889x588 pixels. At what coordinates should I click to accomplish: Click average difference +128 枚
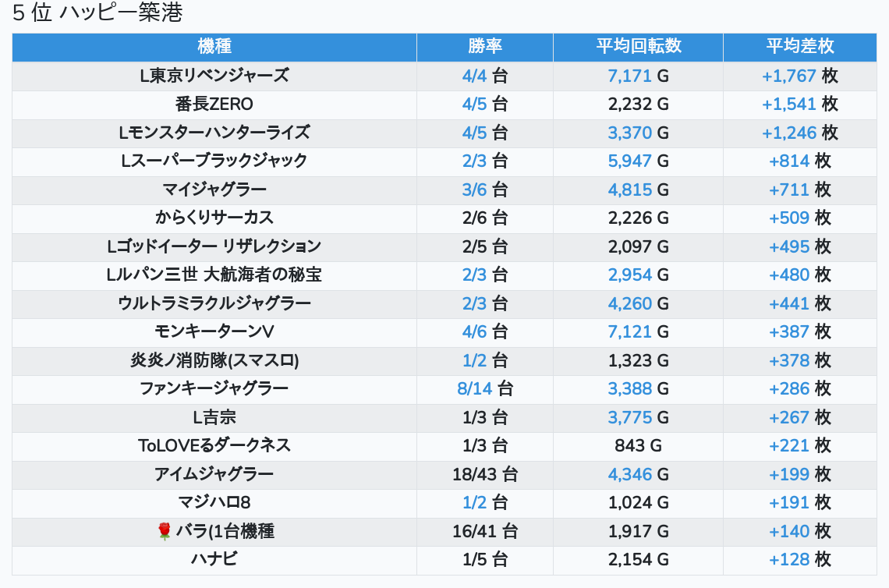[800, 560]
